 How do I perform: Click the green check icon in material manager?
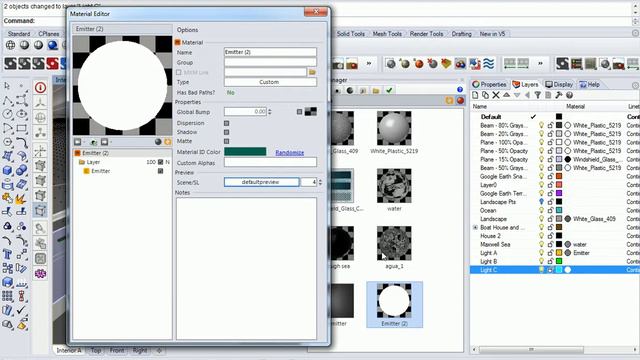coord(389,90)
